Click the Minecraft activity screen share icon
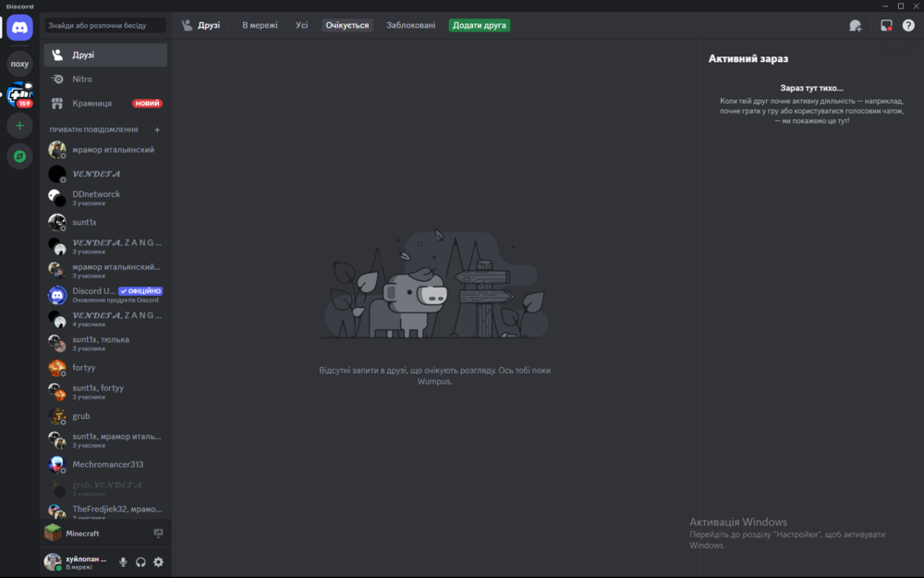This screenshot has height=578, width=924. 158,534
